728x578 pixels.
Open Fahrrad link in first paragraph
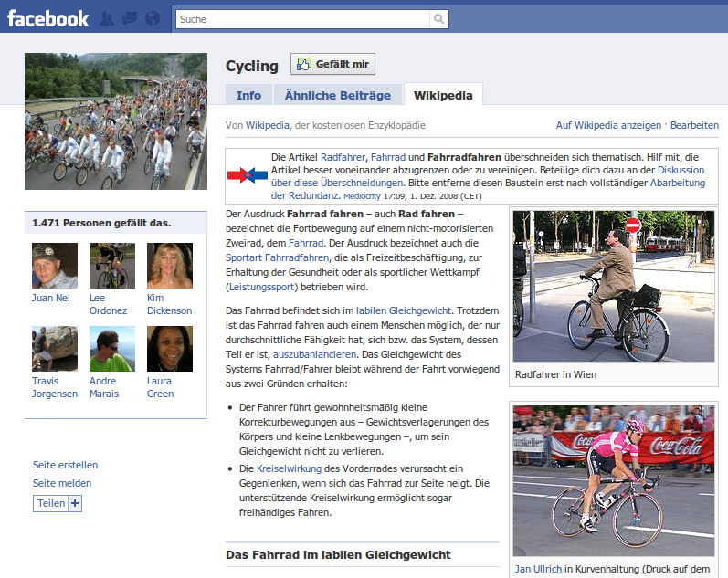coord(306,243)
